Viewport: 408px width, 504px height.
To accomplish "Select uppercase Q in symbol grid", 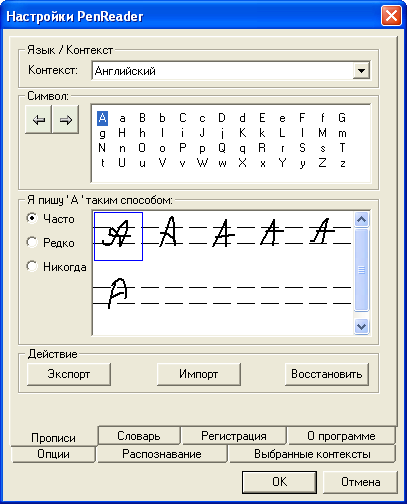I will pos(222,148).
